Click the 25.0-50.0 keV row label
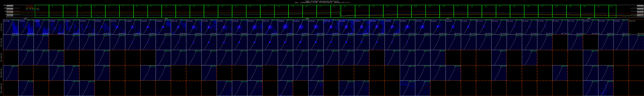 point(1,73)
